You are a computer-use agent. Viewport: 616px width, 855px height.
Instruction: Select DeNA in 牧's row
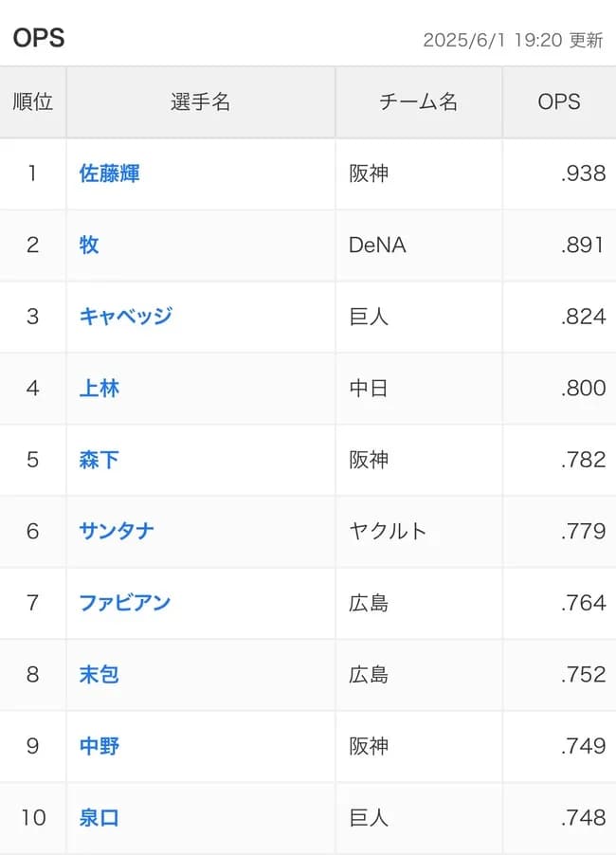click(x=377, y=245)
